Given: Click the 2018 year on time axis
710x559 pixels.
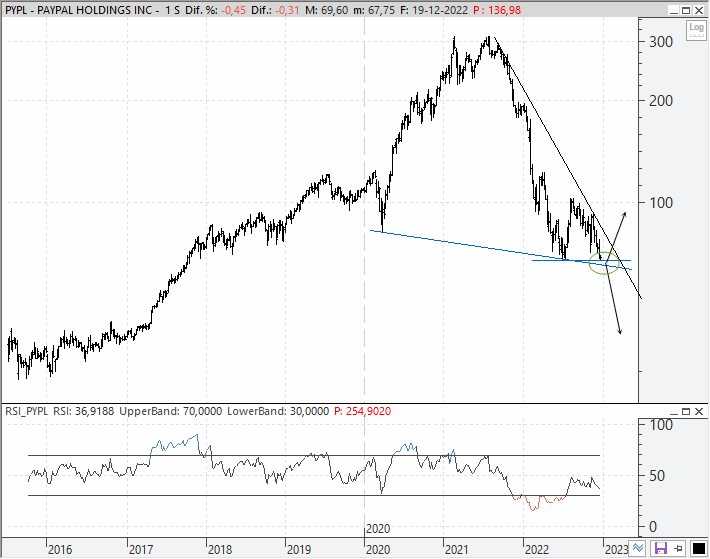Looking at the screenshot, I should click(x=220, y=549).
